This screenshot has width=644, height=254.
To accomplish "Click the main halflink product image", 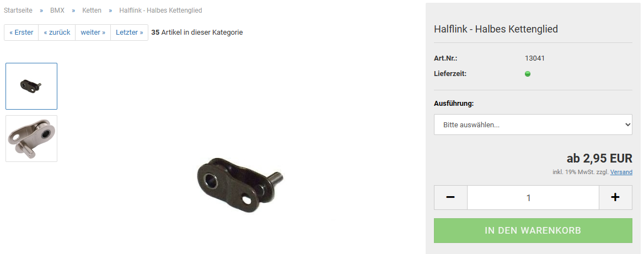I will [x=240, y=185].
